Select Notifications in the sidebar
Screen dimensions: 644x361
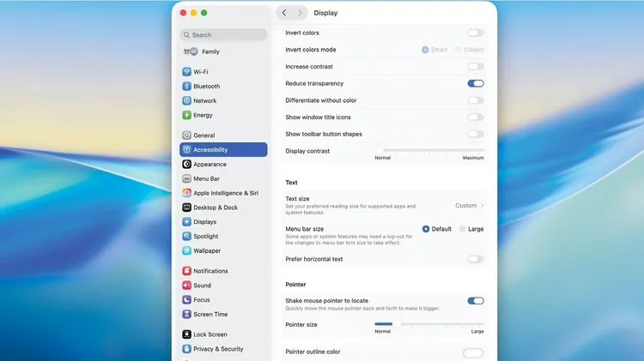click(x=210, y=271)
